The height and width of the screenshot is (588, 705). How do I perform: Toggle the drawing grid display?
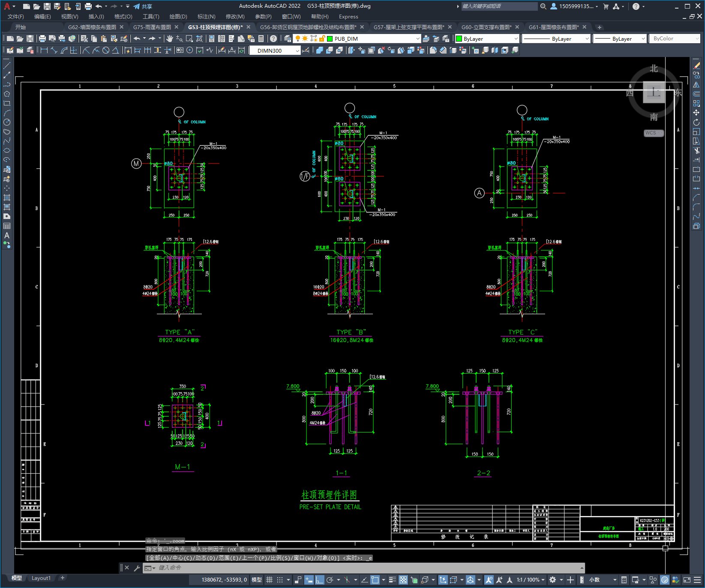click(269, 579)
